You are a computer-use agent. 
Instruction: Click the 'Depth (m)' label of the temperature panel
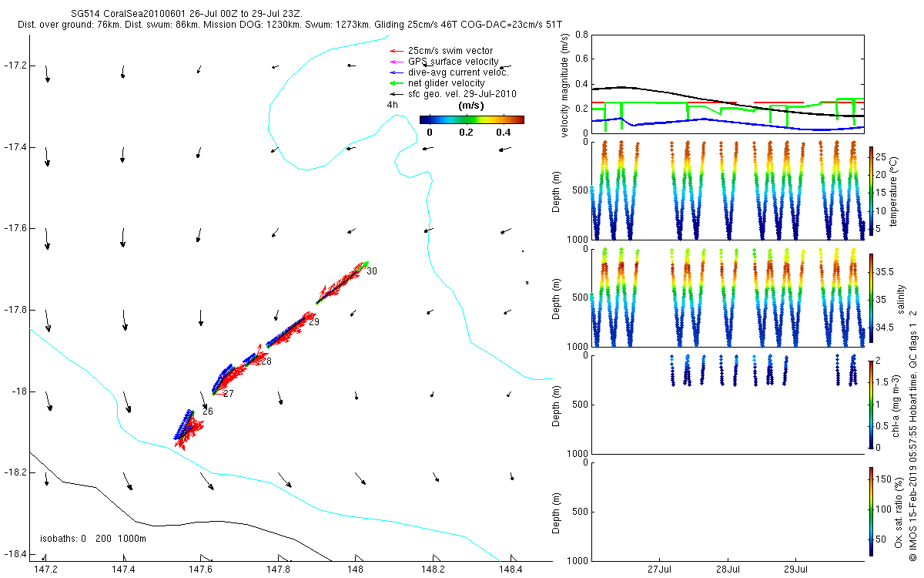point(557,190)
